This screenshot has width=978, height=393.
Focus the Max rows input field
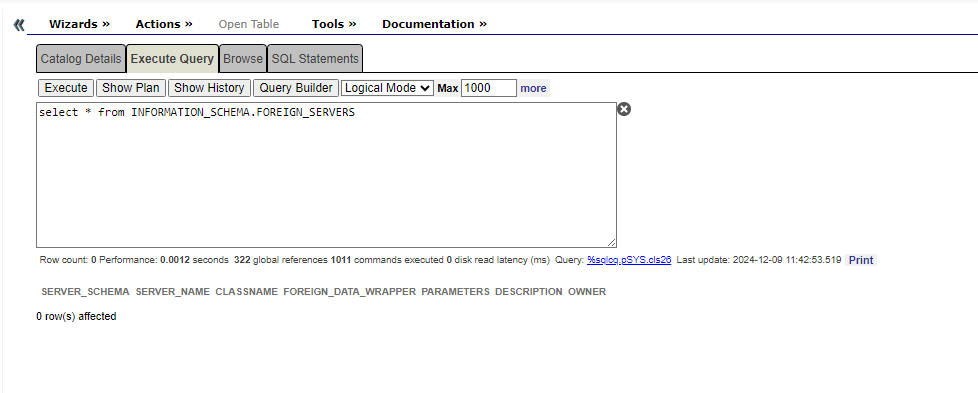coord(489,88)
